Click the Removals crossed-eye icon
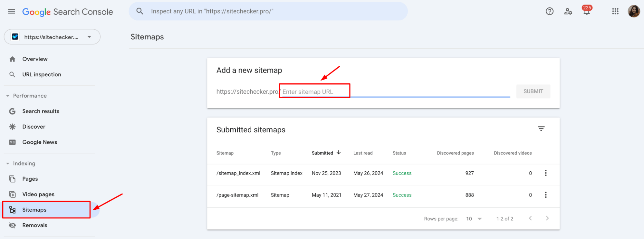 click(x=12, y=225)
